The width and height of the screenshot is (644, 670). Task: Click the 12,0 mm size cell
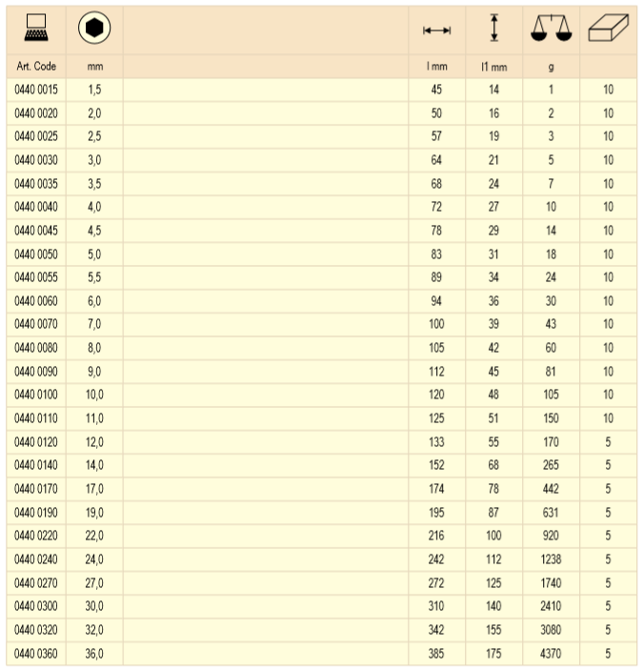click(94, 442)
